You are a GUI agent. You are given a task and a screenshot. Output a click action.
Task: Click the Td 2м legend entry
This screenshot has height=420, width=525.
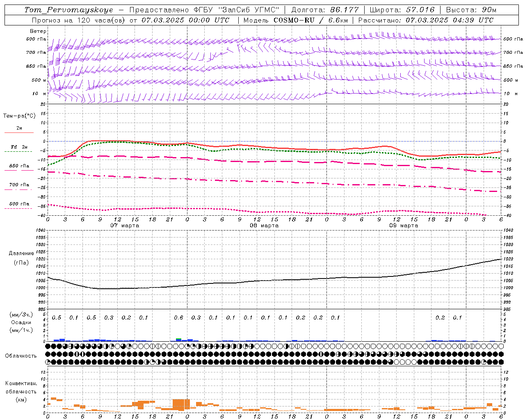tap(19, 148)
